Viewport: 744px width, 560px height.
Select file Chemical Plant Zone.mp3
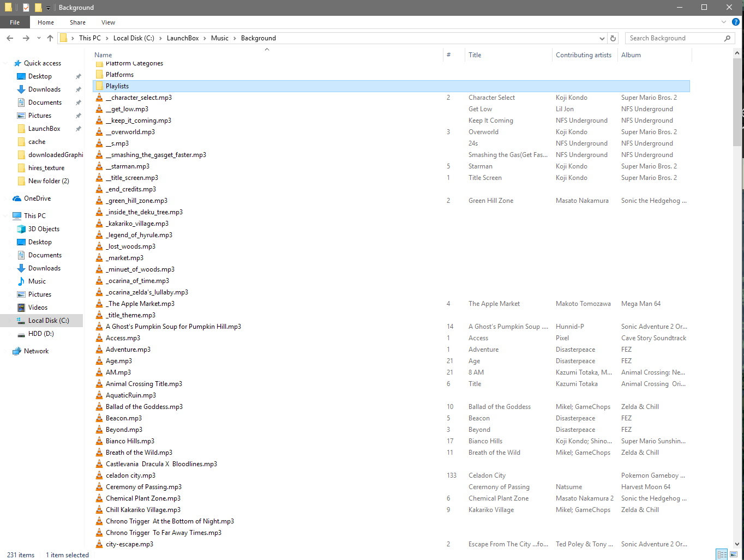143,498
